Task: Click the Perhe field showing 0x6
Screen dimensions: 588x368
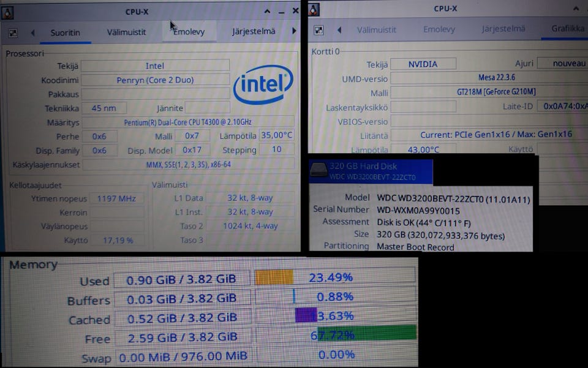Action: click(x=99, y=137)
